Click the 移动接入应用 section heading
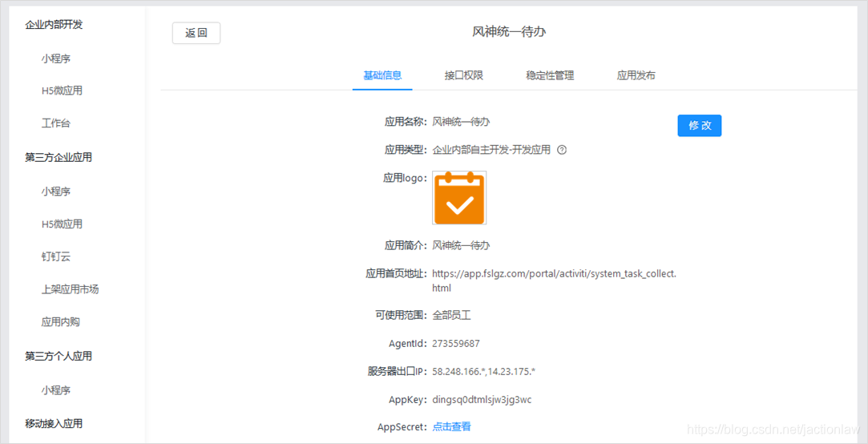868x444 pixels. click(x=55, y=424)
